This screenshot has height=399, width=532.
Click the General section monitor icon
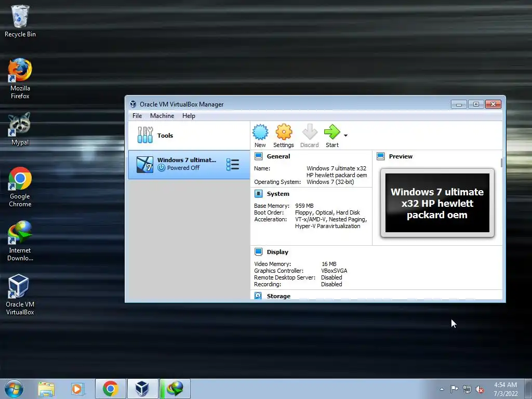(259, 156)
